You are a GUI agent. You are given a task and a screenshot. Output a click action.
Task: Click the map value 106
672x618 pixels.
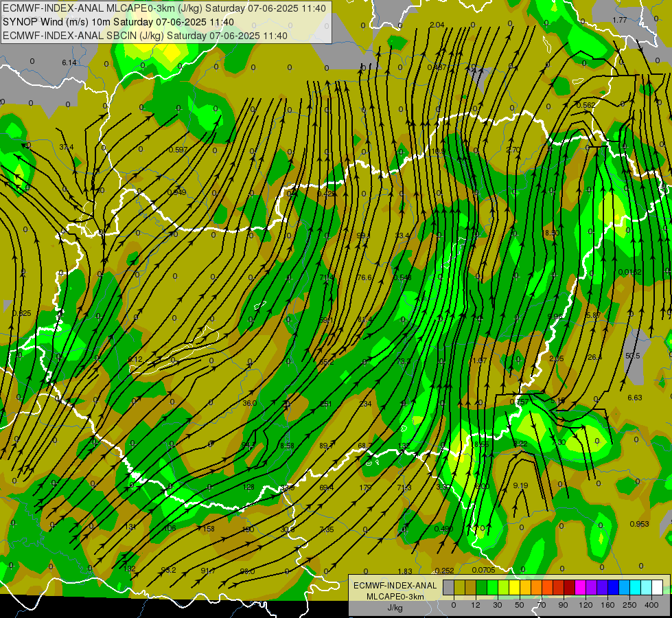170,528
